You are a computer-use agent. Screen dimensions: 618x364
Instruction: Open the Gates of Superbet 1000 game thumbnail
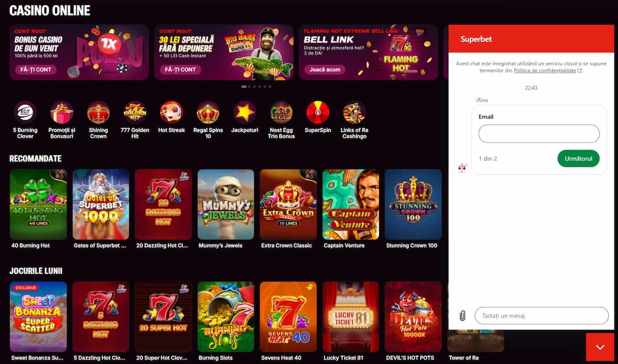pyautogui.click(x=101, y=204)
